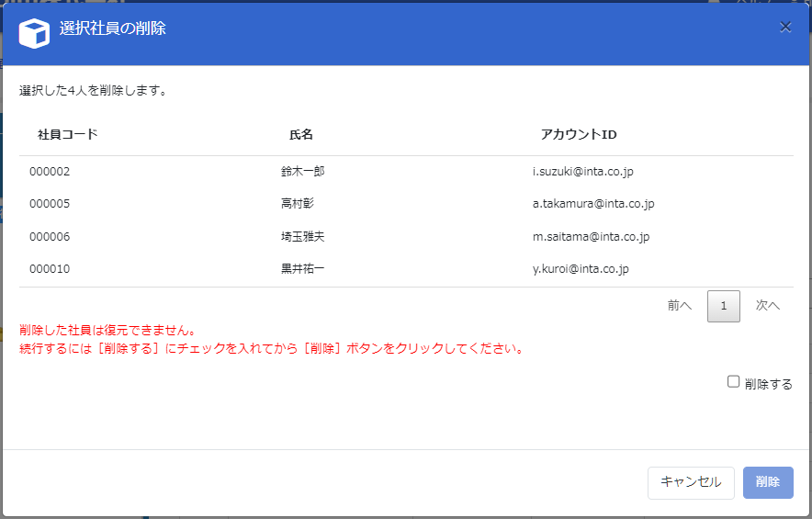Viewport: 812px width, 519px height.
Task: Click the red warning 削除した社員は復元できません
Action: point(107,331)
